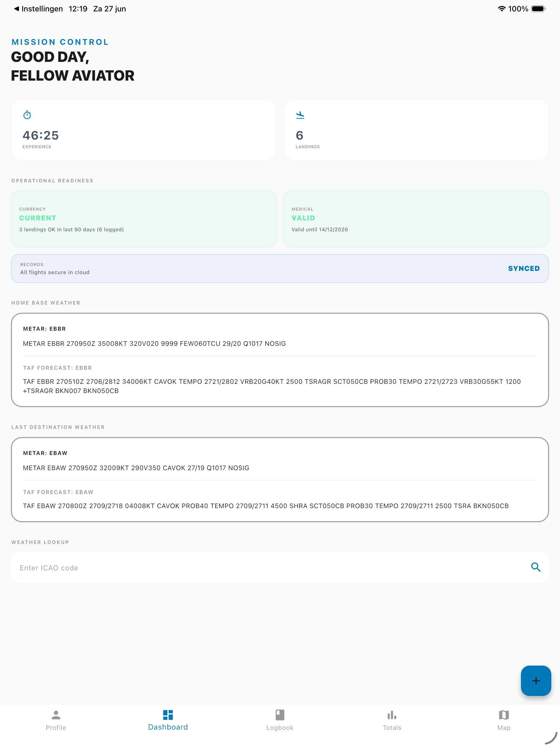Open the Logbook tab
The image size is (560, 747).
[x=280, y=720]
